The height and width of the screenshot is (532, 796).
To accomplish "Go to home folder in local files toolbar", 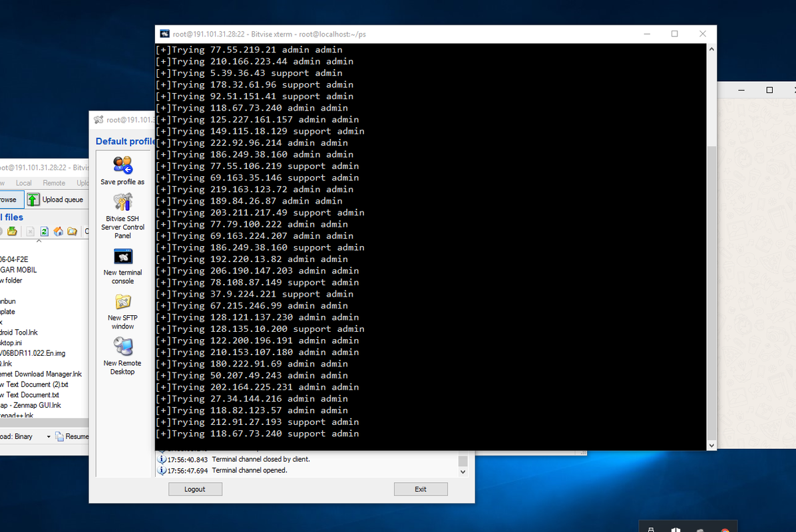I will tap(59, 230).
